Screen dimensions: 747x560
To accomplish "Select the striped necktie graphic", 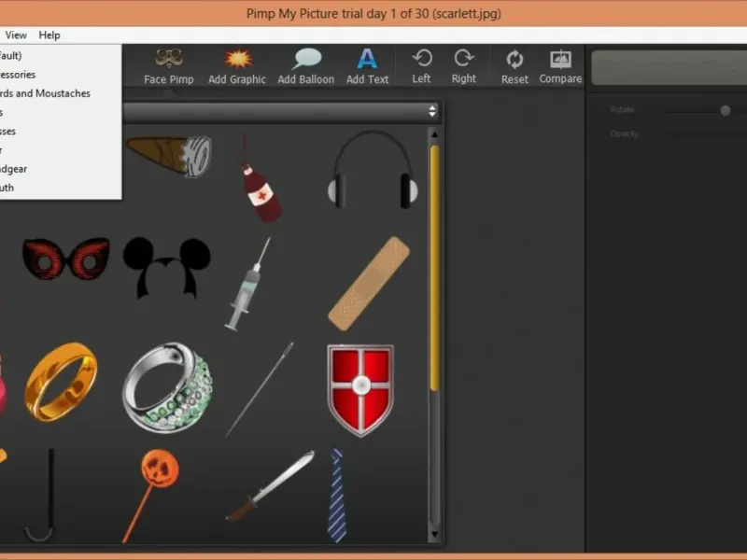I will pos(336,495).
